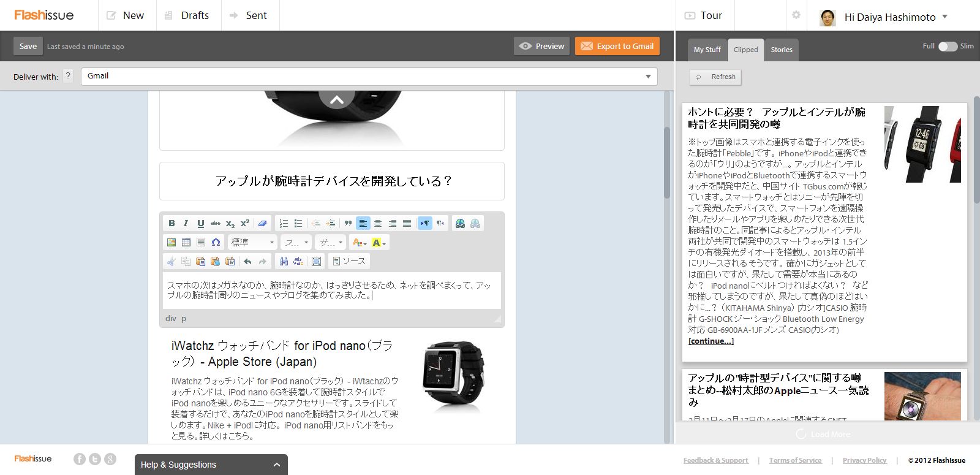
Task: Open the Privacy Policy link
Action: click(864, 460)
